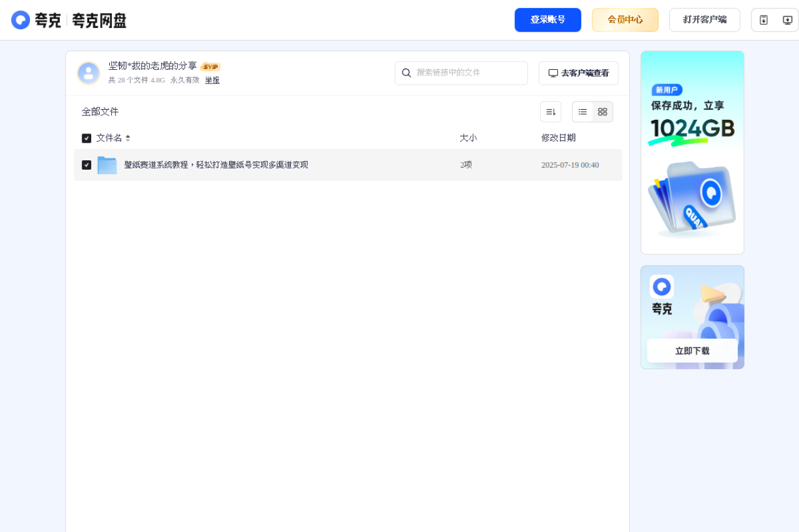The image size is (799, 532).
Task: Open 会员中心 from the top bar
Action: [625, 19]
